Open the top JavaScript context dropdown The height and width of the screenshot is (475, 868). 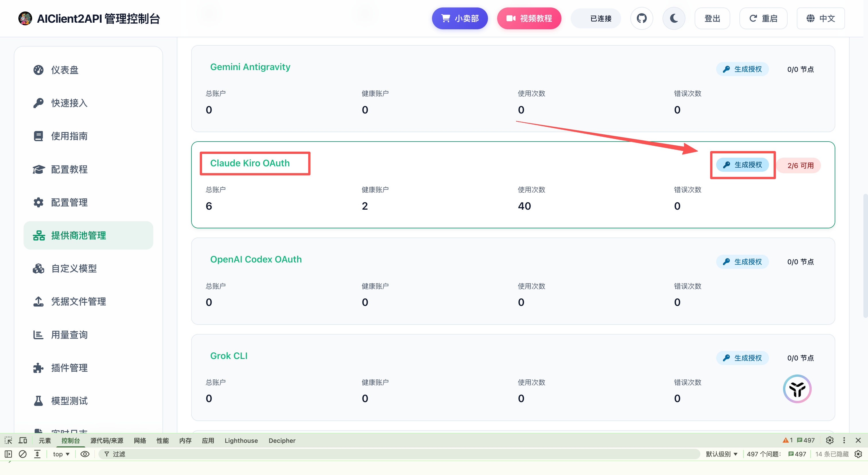[61, 454]
